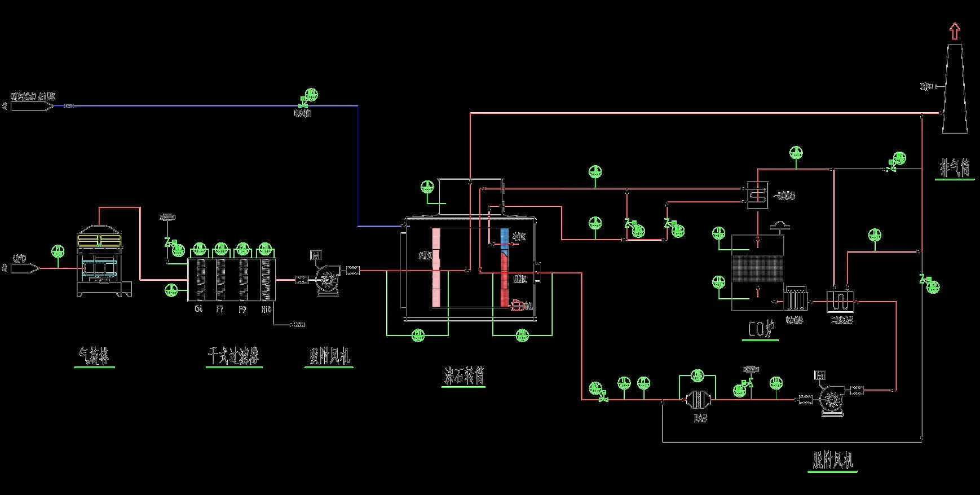The width and height of the screenshot is (980, 495).
Task: Click the motor M box above adsorption fan
Action: 315,256
